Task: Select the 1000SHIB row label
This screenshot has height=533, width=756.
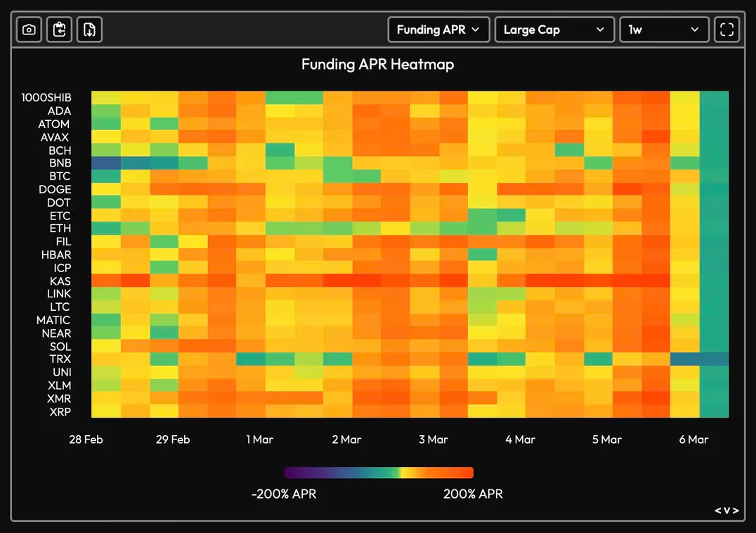Action: [x=46, y=98]
